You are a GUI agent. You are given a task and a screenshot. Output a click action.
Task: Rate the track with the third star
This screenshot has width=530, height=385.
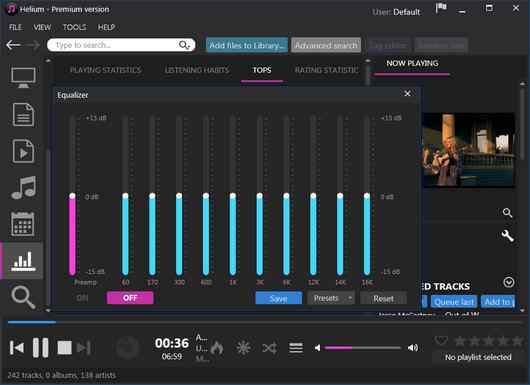(x=489, y=341)
